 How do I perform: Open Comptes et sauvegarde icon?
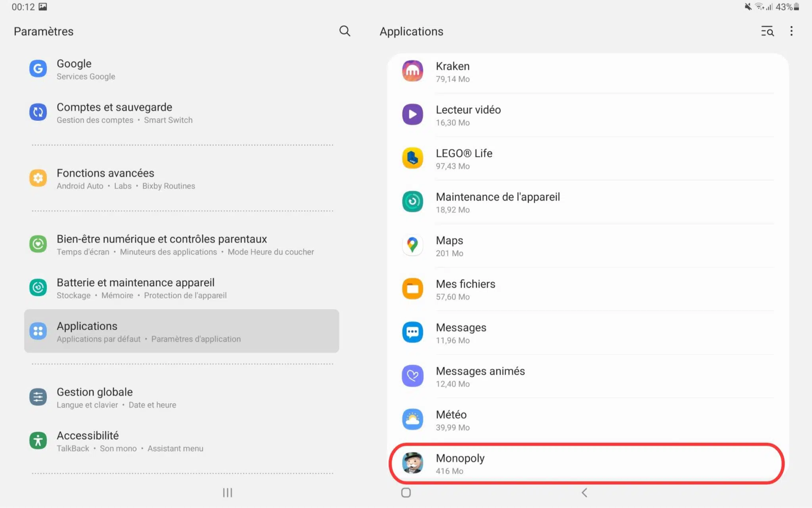pos(38,112)
